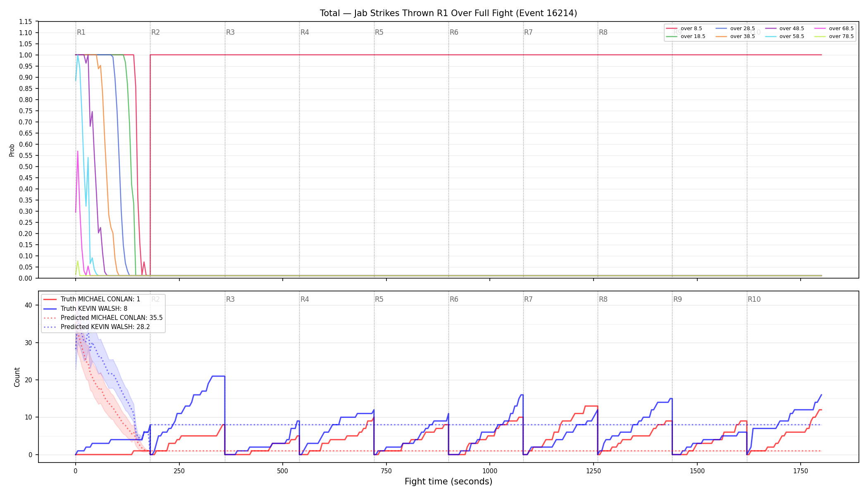Image resolution: width=868 pixels, height=496 pixels.
Task: Click the R3 round marker in the Prob chart
Action: pos(230,32)
